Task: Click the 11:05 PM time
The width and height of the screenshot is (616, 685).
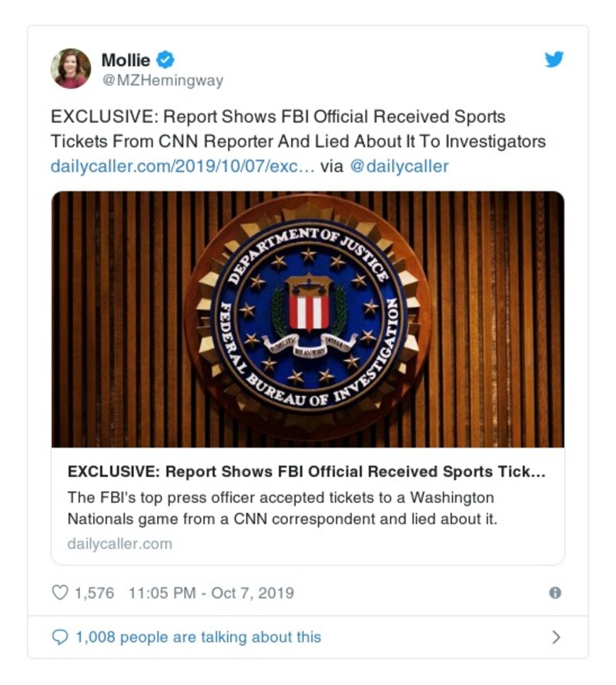Action: (162, 593)
